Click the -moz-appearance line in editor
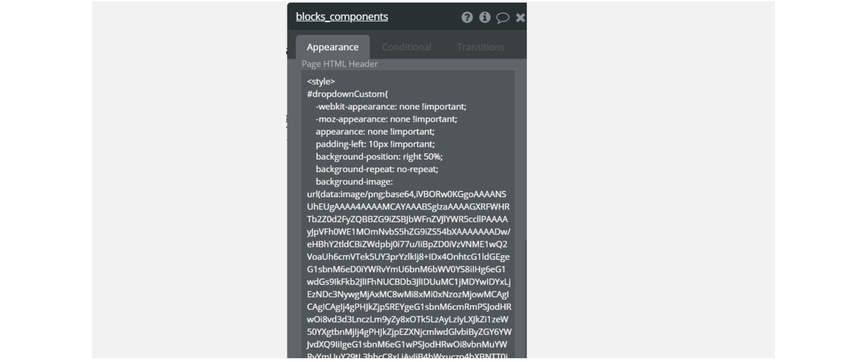This screenshot has height=362, width=868. click(x=386, y=119)
